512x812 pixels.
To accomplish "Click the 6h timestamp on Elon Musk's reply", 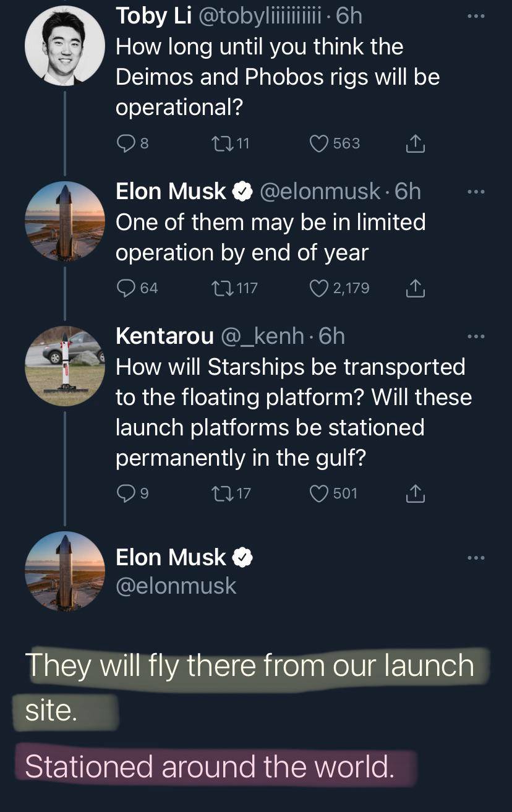I will [408, 191].
